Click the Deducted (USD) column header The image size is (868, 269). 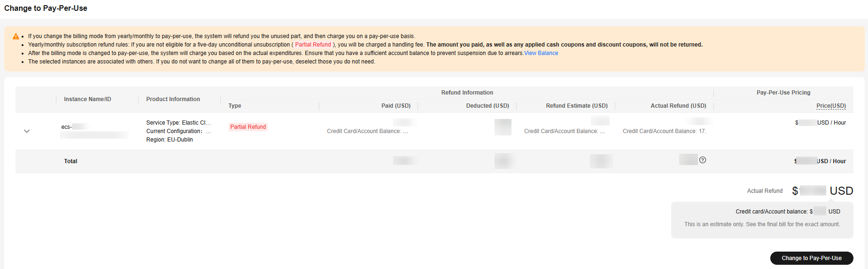pos(488,106)
